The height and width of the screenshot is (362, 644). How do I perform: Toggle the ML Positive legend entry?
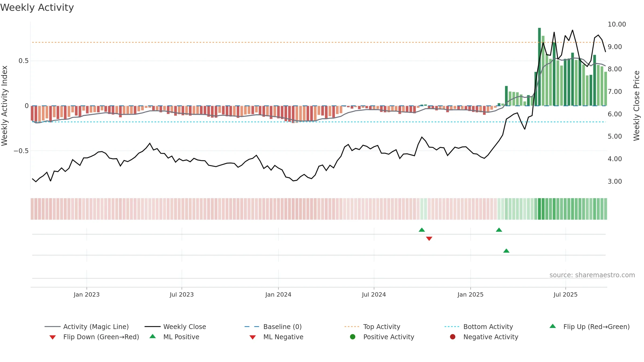click(174, 337)
